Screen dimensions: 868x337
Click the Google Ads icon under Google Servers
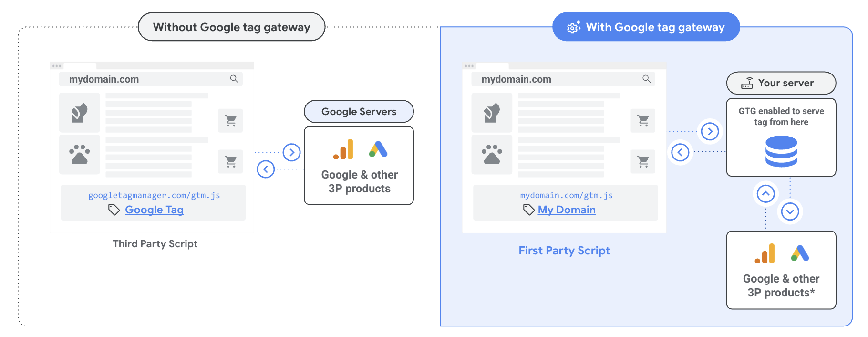click(378, 149)
